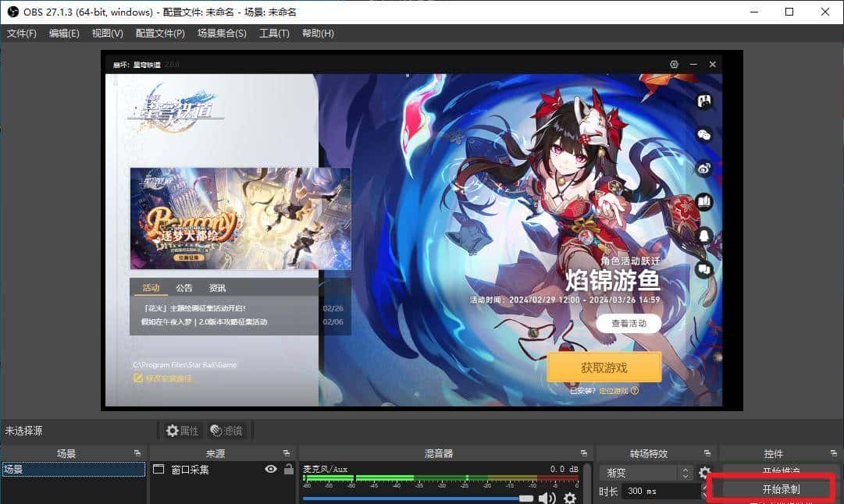Open the game launcher settings gear icon
The image size is (844, 504).
674,65
